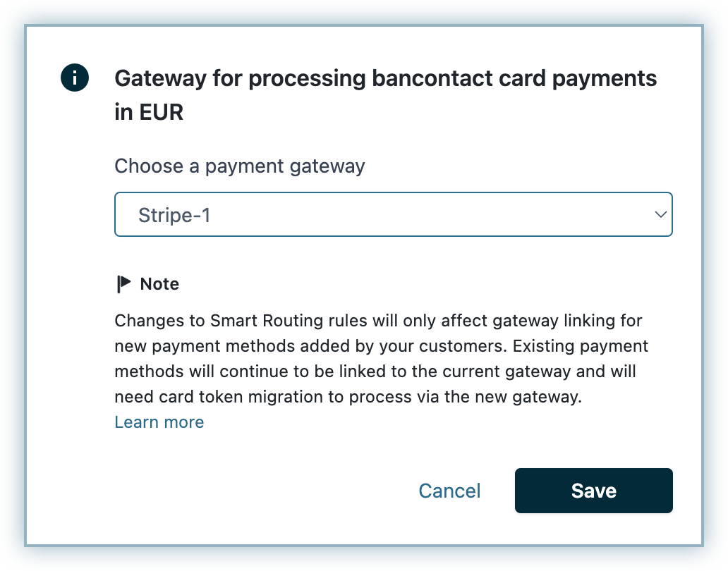Click the dimmed backdrop outside the dialog
Viewport: 728px width, 571px height.
(714, 282)
